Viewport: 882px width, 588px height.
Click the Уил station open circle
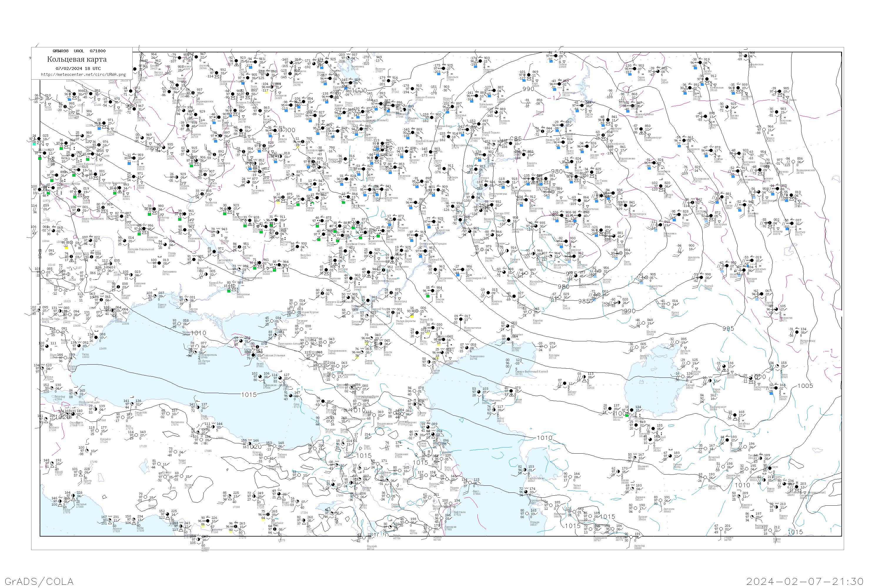[559, 297]
